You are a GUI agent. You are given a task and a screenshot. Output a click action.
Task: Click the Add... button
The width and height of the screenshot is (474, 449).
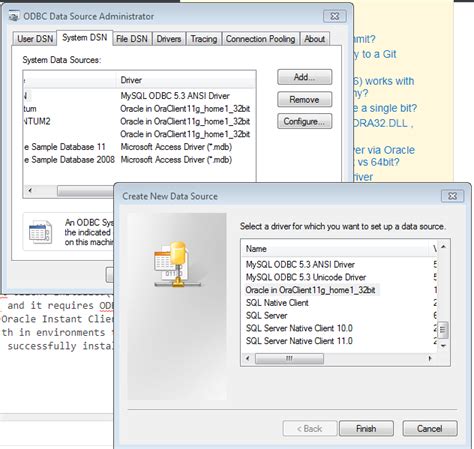click(304, 77)
